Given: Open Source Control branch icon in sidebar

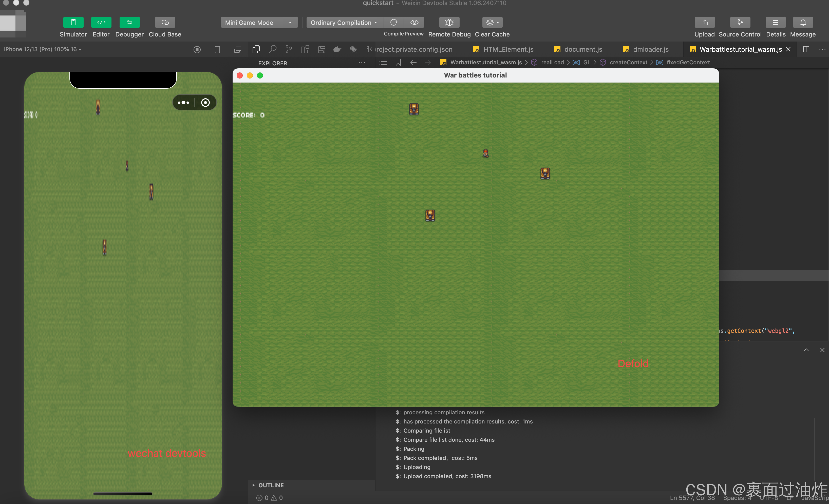Looking at the screenshot, I should [288, 49].
